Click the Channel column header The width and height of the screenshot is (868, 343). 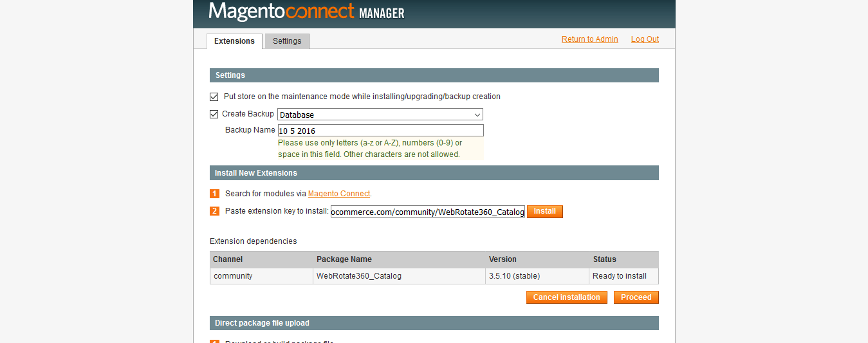click(x=261, y=259)
